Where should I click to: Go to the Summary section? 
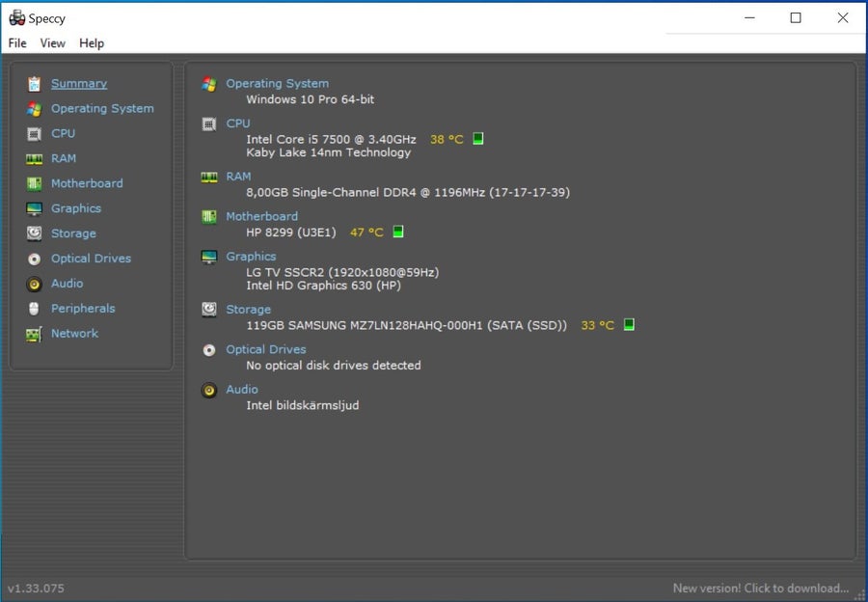79,84
